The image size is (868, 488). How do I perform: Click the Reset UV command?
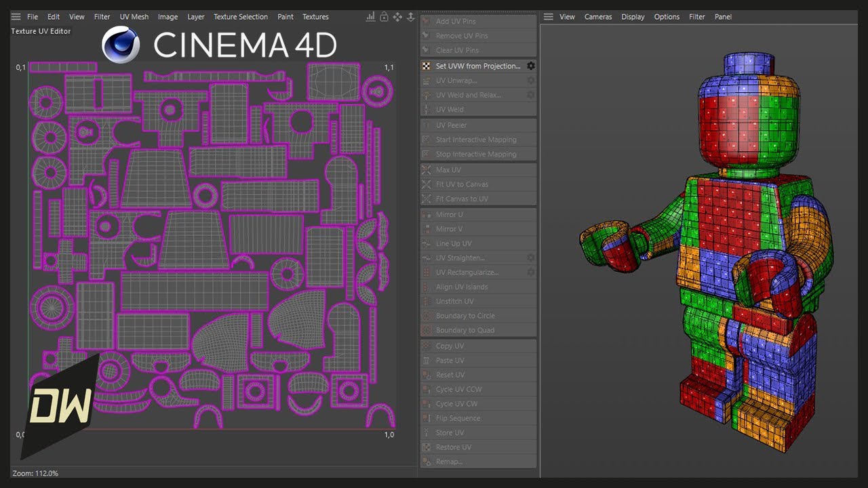point(479,375)
